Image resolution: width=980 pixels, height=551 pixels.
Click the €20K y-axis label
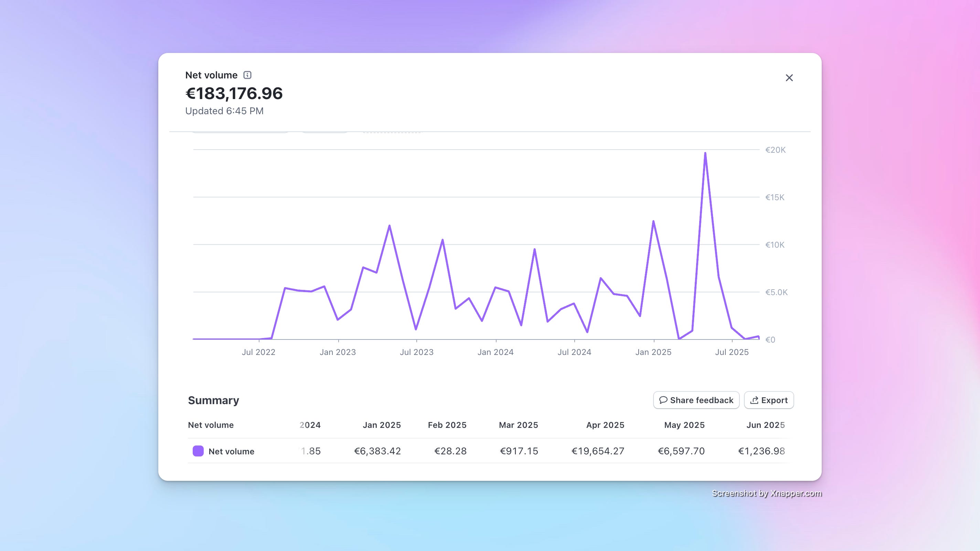point(775,150)
